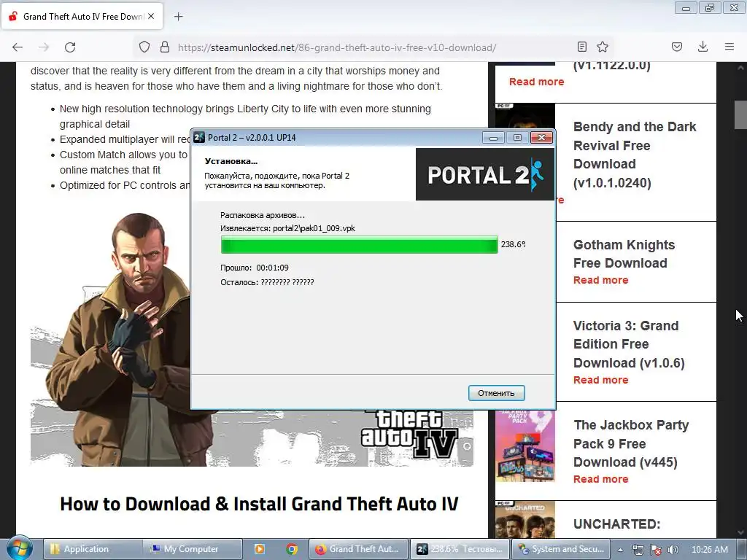747x560 pixels.
Task: Cancel installation with the Отменить button
Action: (x=496, y=393)
